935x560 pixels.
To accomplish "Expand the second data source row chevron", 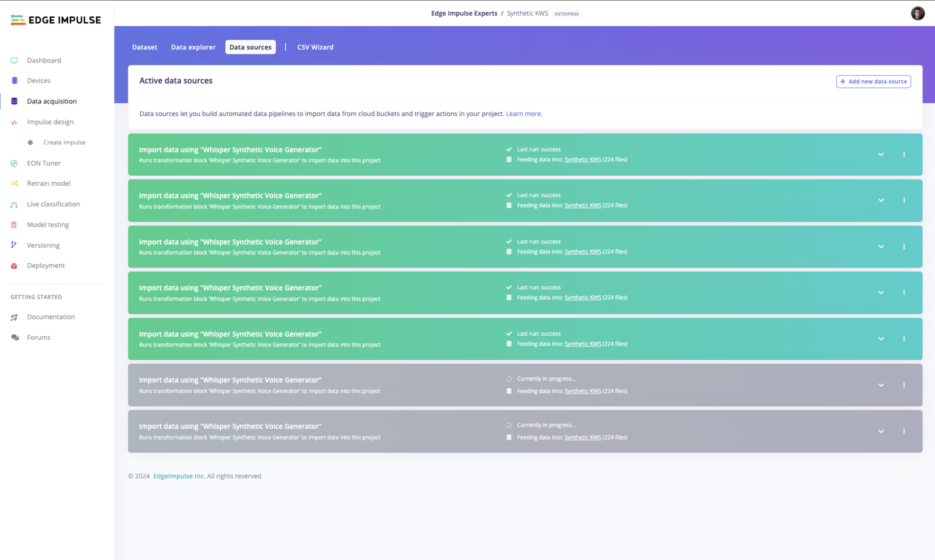I will (x=881, y=200).
